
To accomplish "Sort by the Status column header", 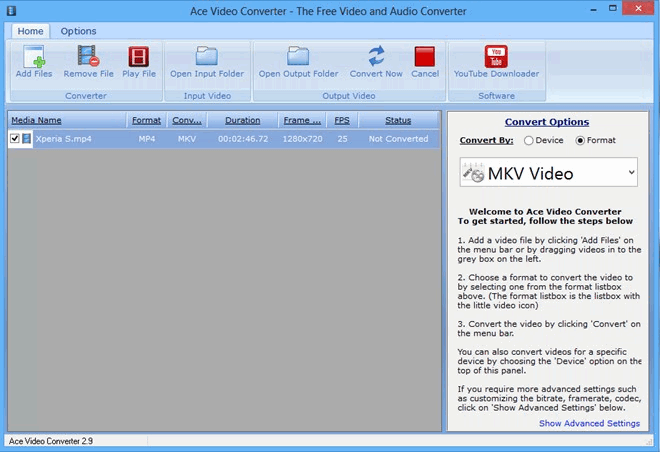I will tap(398, 120).
